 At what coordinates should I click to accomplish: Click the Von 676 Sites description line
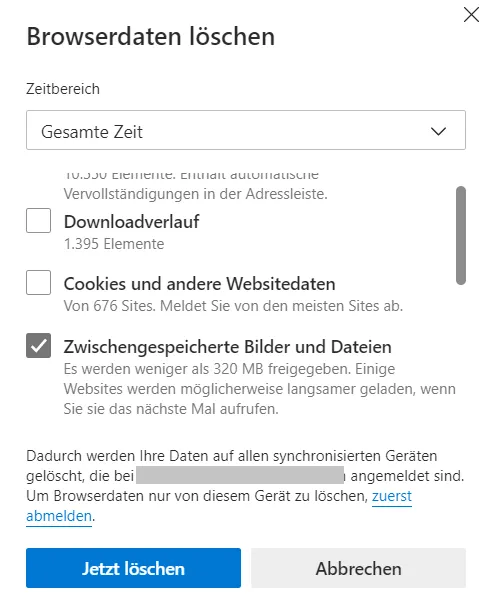point(233,306)
